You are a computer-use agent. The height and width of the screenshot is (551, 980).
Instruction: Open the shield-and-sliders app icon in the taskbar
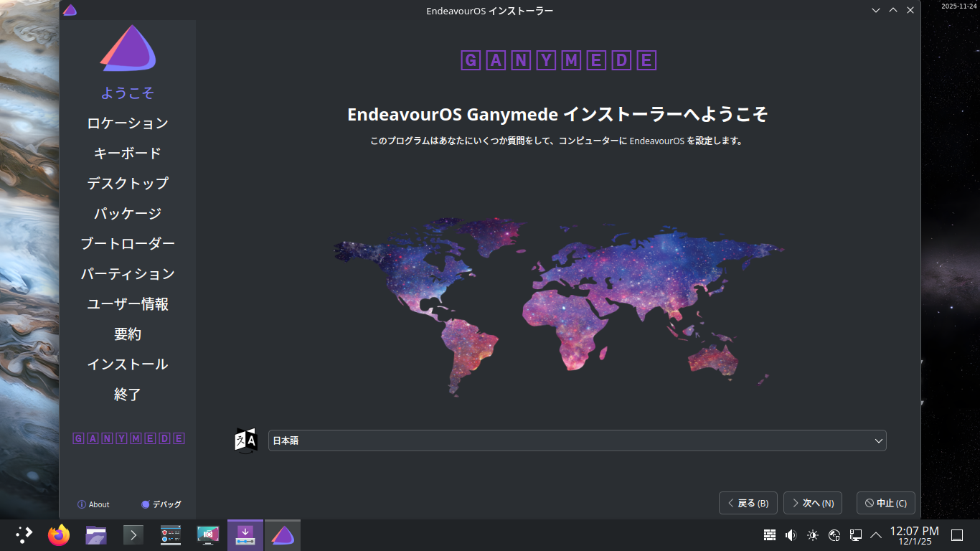point(171,534)
